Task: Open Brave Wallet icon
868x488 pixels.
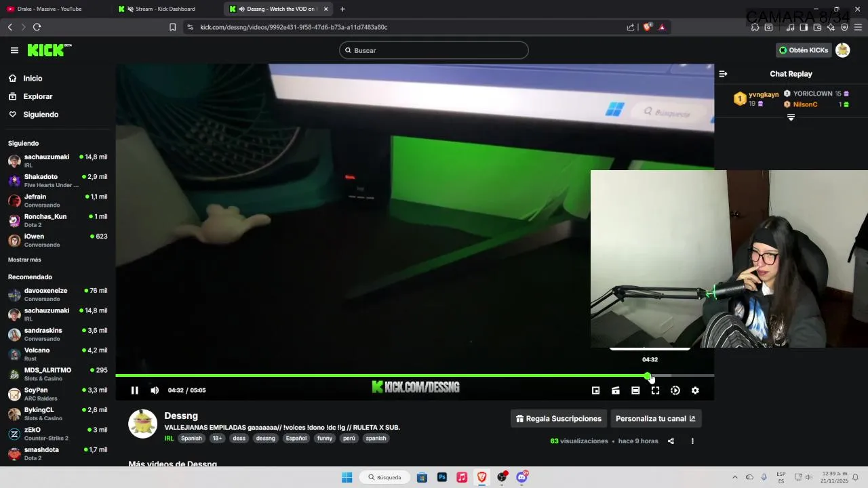Action: [817, 27]
